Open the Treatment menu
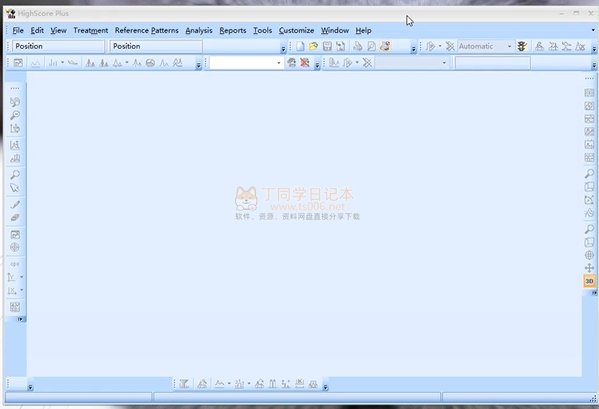 click(91, 30)
